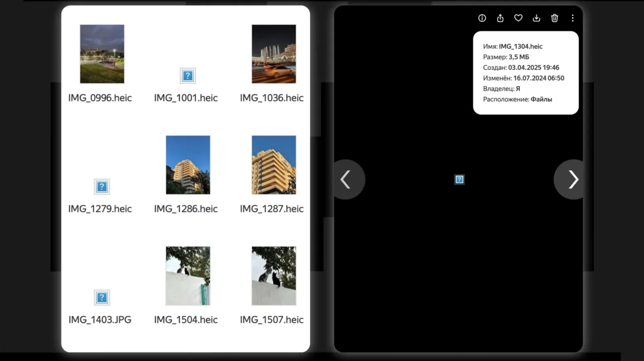Screen dimensions: 644x361
Task: Open IMG_1001.heic placeholder icon
Action: click(x=188, y=76)
